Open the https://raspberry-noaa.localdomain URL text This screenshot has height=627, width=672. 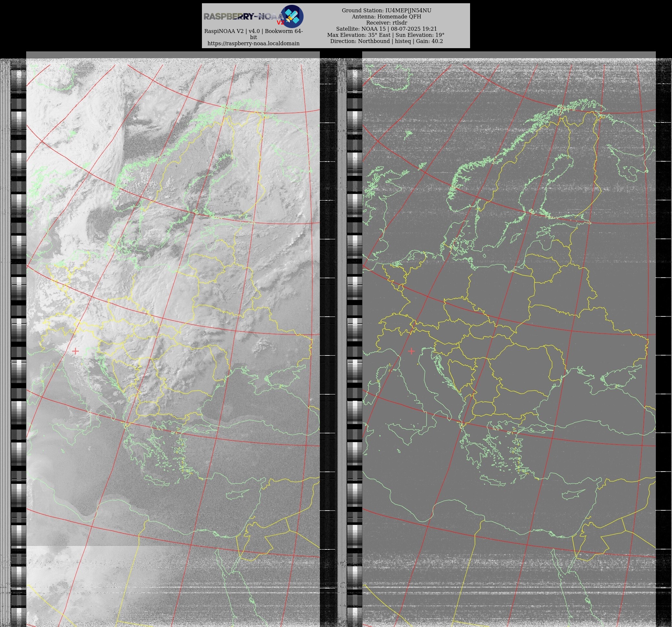click(254, 43)
